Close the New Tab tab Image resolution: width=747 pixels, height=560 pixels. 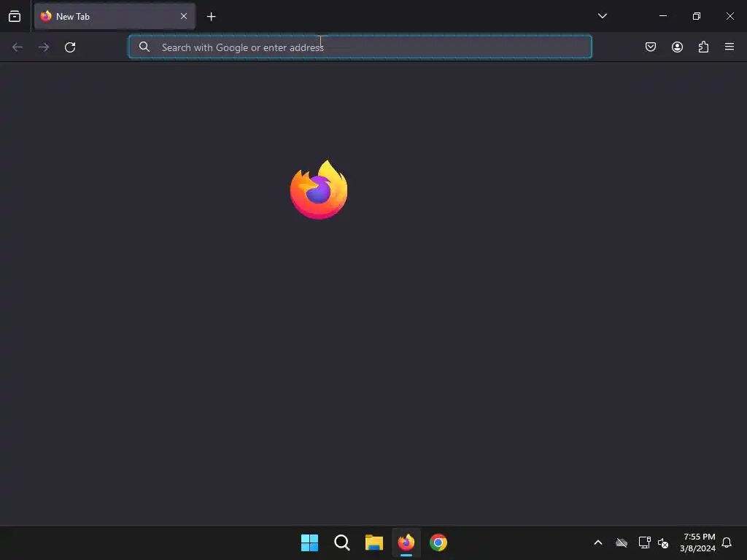183,16
